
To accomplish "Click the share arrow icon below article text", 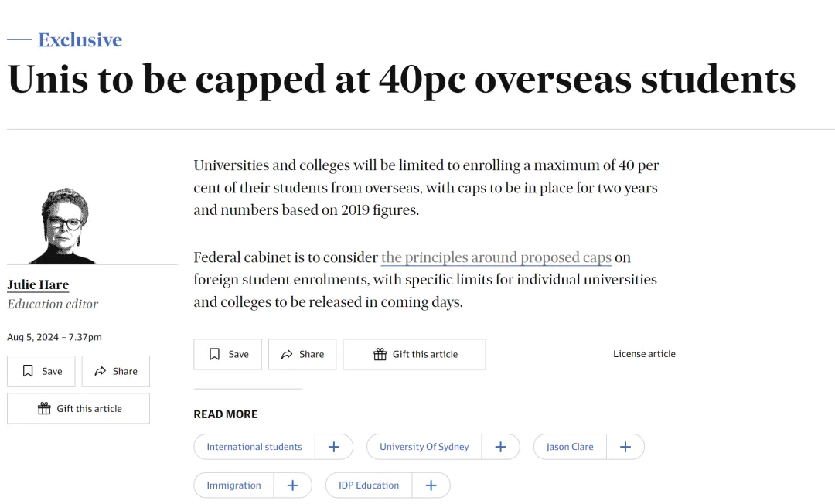I will (287, 354).
